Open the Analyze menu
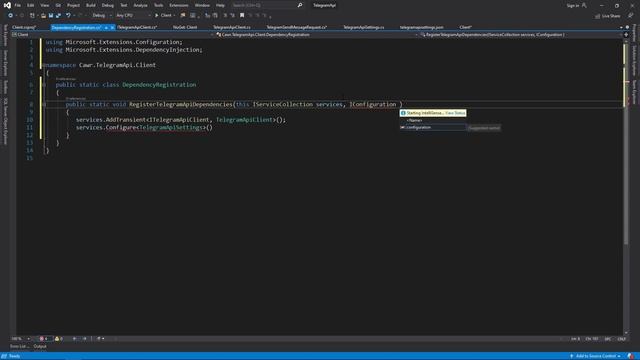Image resolution: width=640 pixels, height=360 pixels. pyautogui.click(x=140, y=5)
